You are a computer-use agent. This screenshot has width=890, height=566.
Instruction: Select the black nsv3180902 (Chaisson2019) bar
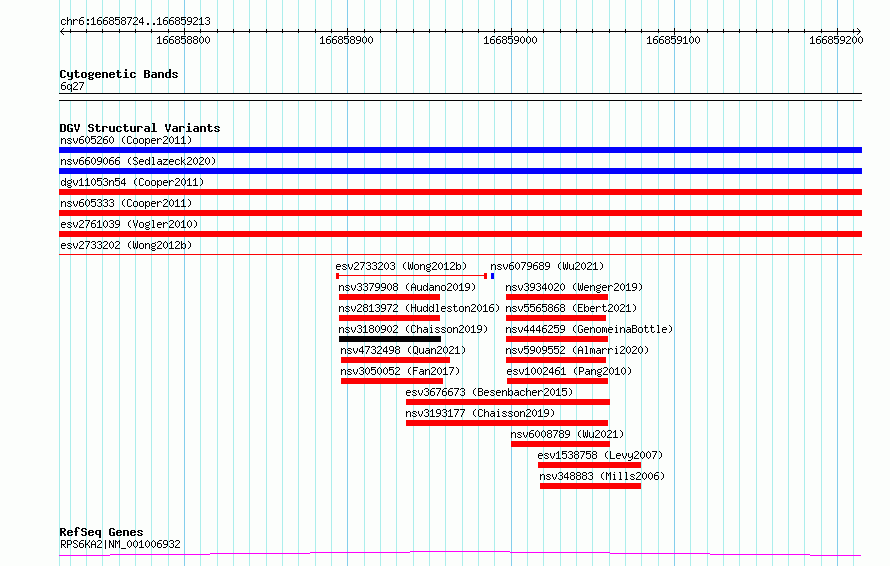coord(389,339)
